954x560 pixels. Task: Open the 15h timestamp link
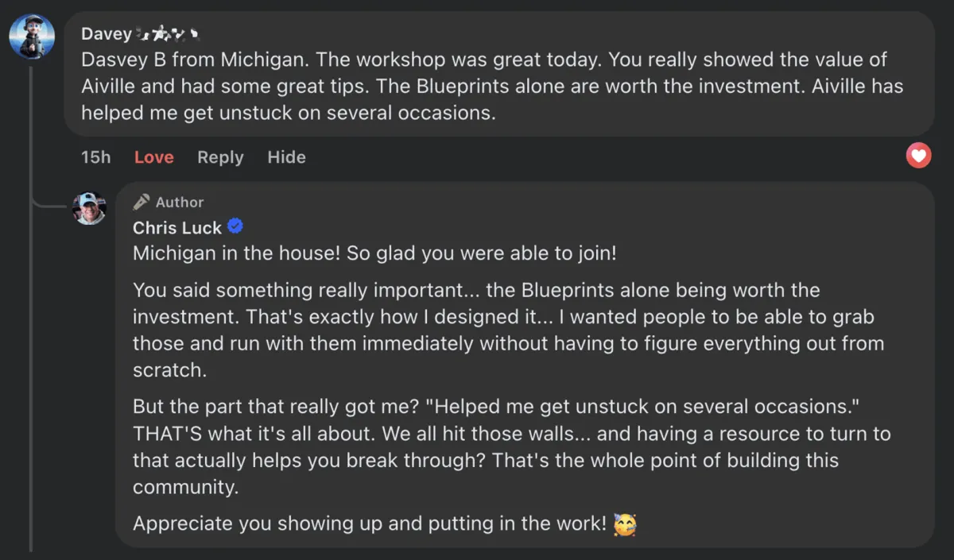(x=95, y=157)
